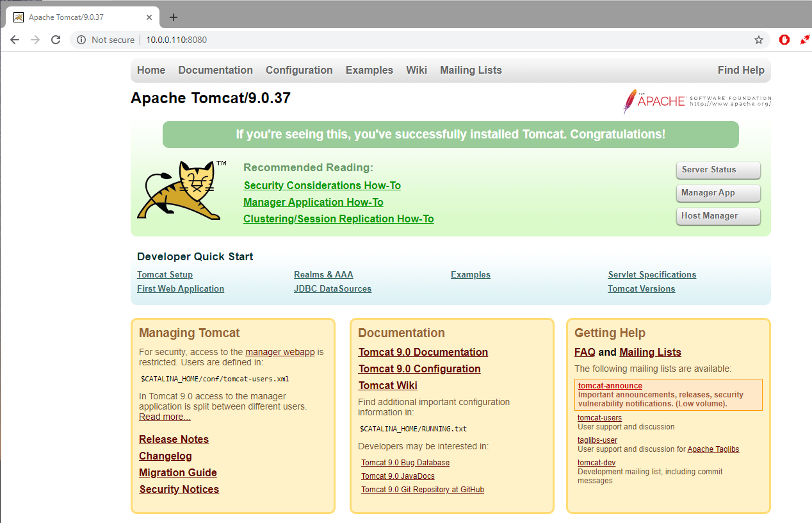
Task: Open Configuration in the navigation bar
Action: click(x=299, y=71)
